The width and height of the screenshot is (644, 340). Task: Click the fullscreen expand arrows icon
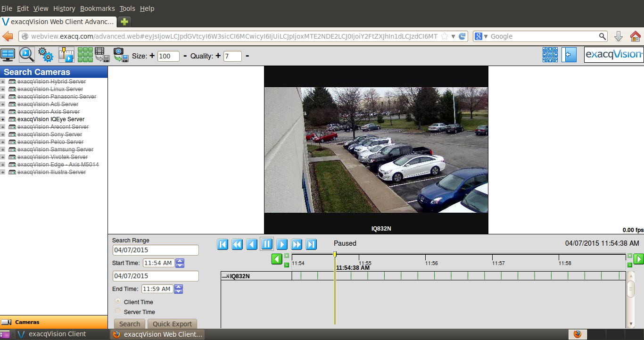(x=550, y=55)
